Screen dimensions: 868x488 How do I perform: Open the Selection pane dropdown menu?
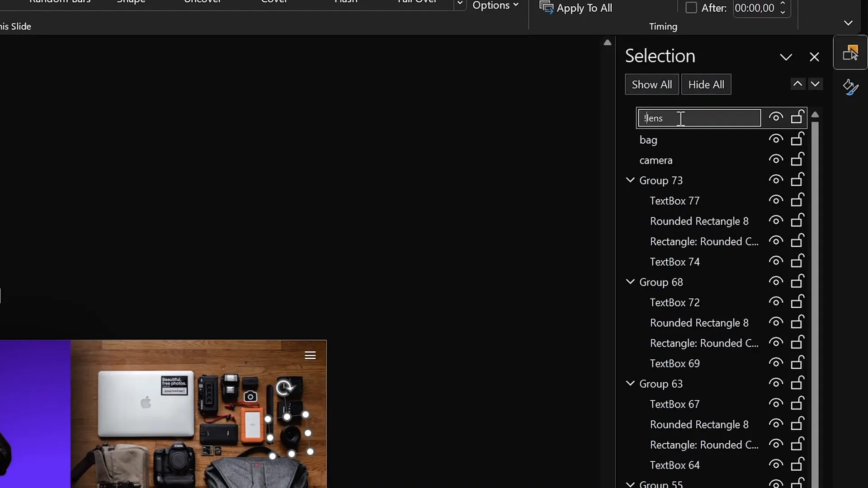click(786, 57)
